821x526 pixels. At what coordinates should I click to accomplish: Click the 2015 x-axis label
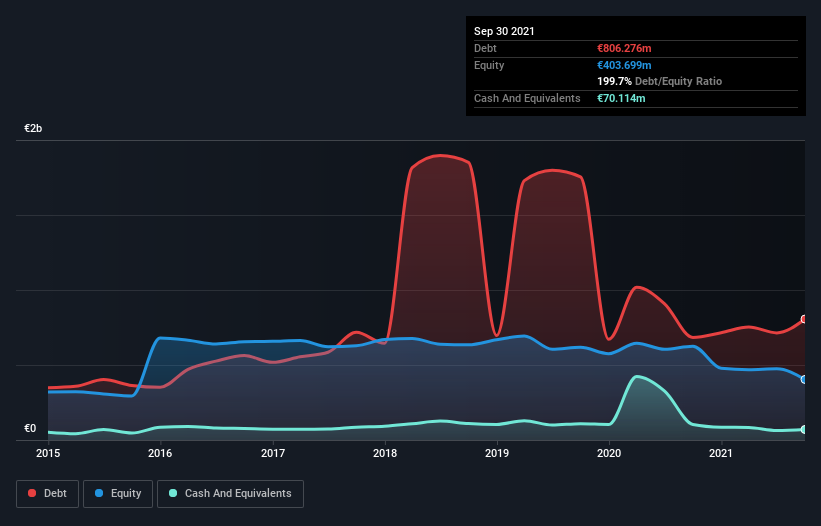point(48,453)
